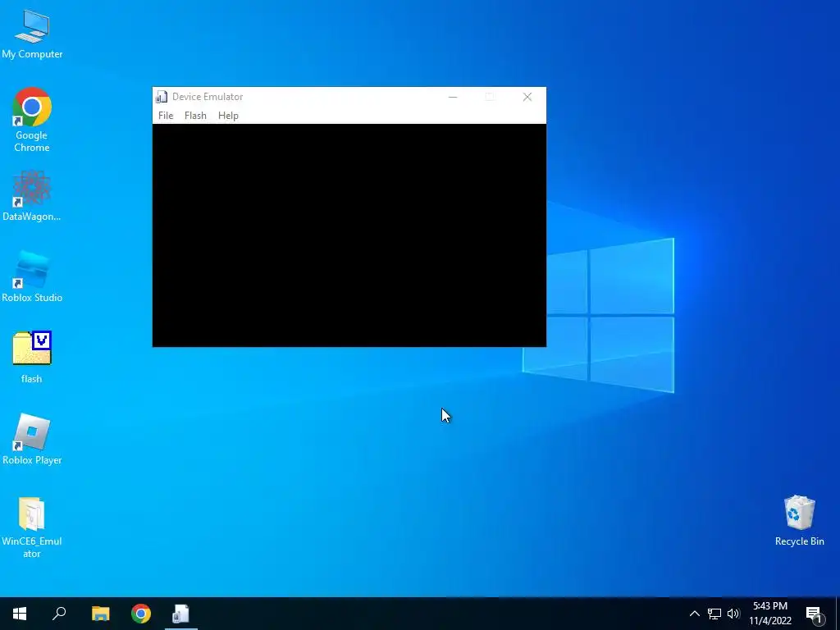The width and height of the screenshot is (840, 630).
Task: Select the DataWagon desktop shortcut
Action: click(32, 195)
